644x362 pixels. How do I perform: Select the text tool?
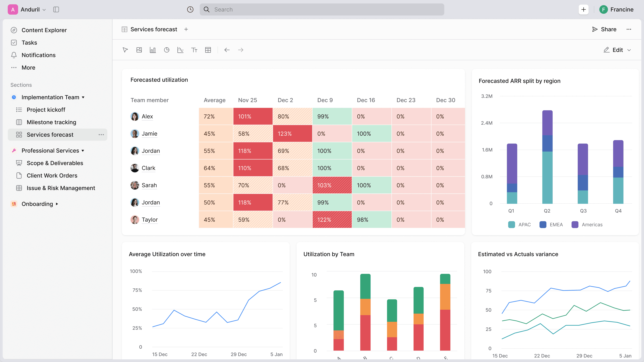(x=194, y=50)
